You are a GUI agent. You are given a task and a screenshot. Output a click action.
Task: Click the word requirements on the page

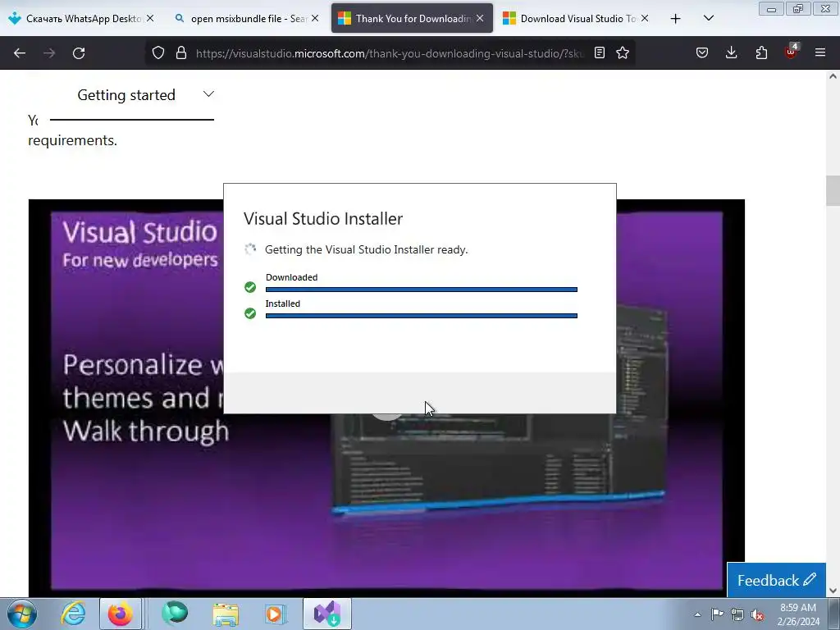coord(72,140)
